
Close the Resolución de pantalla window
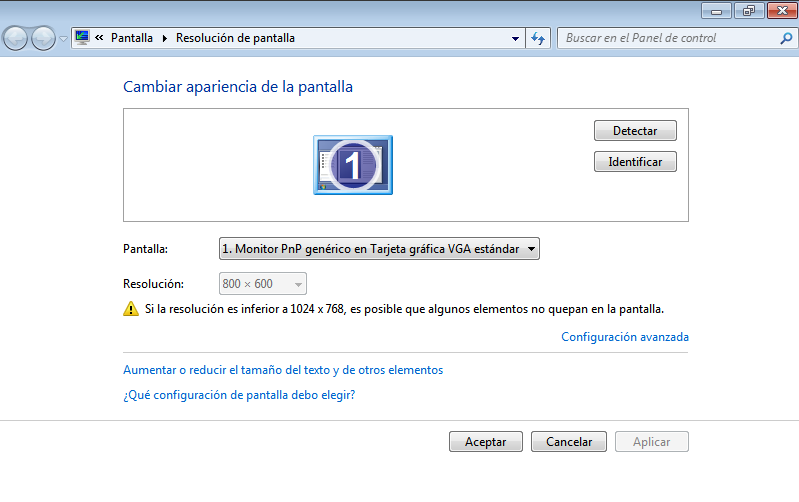[783, 11]
